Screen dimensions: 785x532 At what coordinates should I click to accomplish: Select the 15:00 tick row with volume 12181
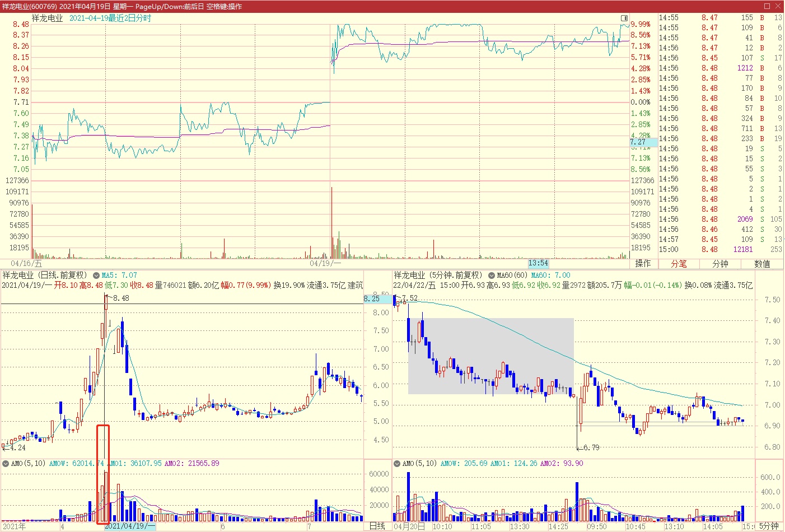721,250
